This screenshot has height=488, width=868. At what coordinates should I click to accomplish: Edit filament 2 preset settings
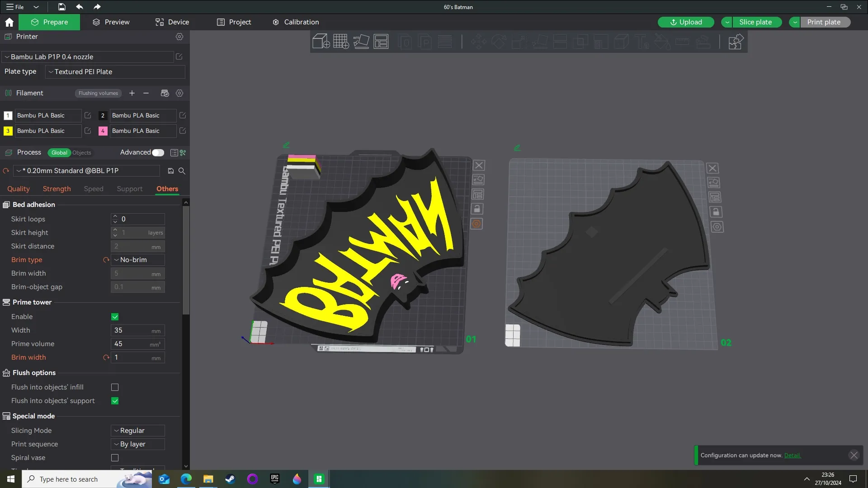(183, 116)
